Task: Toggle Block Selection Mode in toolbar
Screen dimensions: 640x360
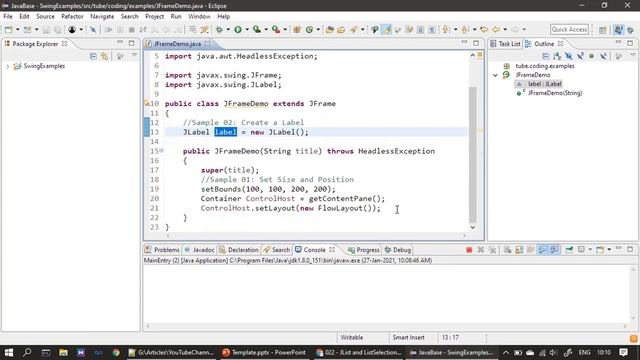Action: 420,29
